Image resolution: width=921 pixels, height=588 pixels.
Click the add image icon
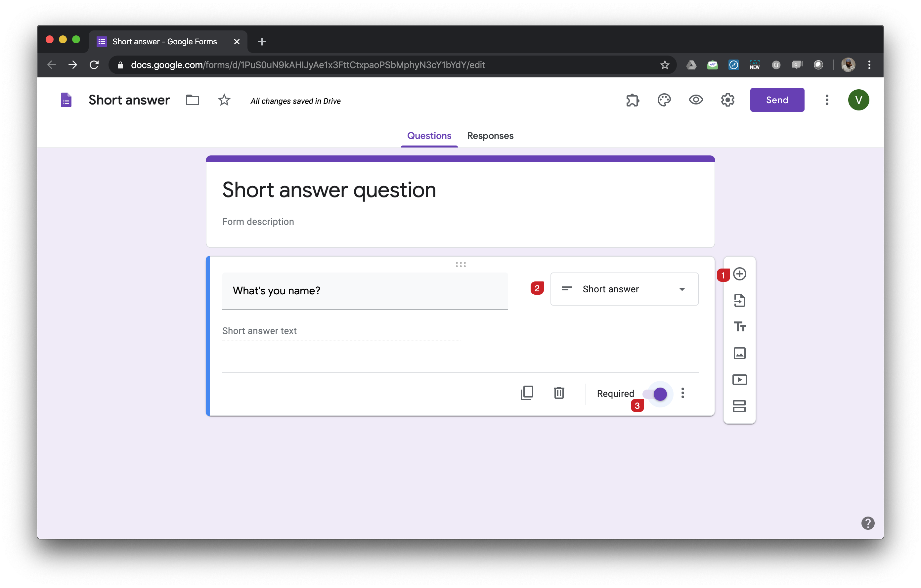coord(738,353)
